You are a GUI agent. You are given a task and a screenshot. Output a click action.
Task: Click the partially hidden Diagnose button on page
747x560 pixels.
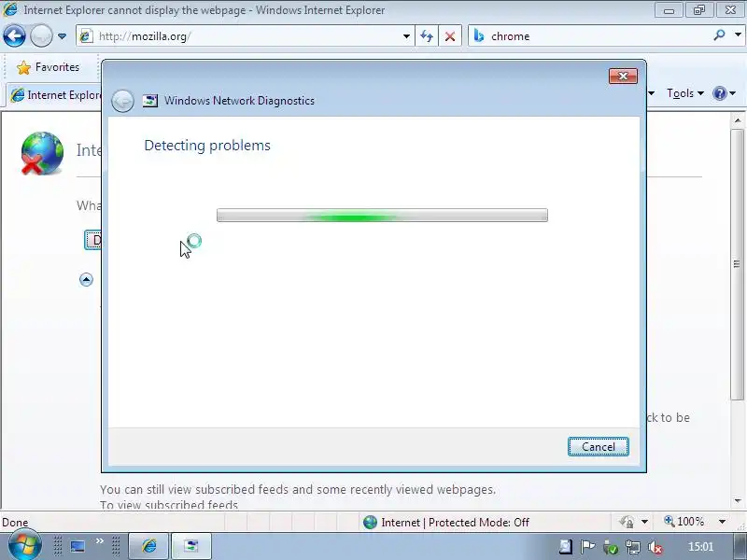pos(92,240)
